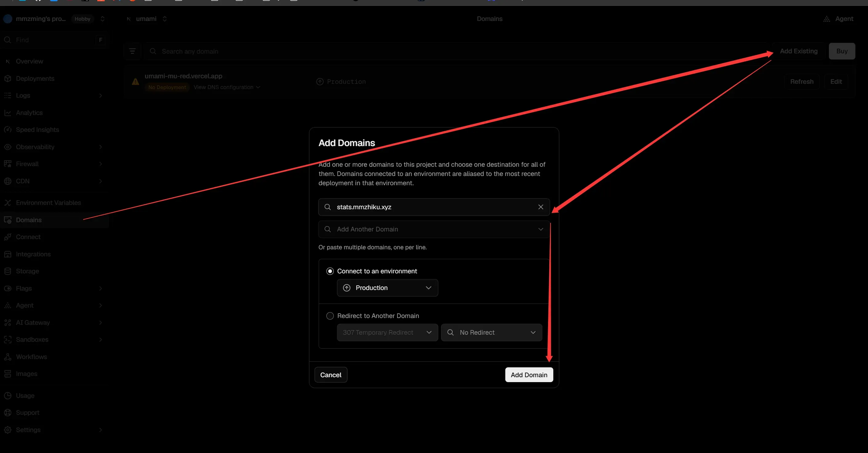Click the Usage pie chart icon
868x453 pixels.
(x=8, y=396)
